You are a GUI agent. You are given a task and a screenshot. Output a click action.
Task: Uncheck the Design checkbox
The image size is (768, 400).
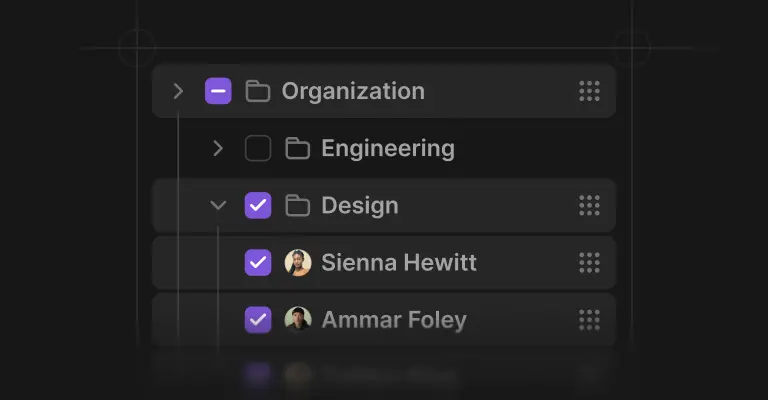[x=258, y=206]
